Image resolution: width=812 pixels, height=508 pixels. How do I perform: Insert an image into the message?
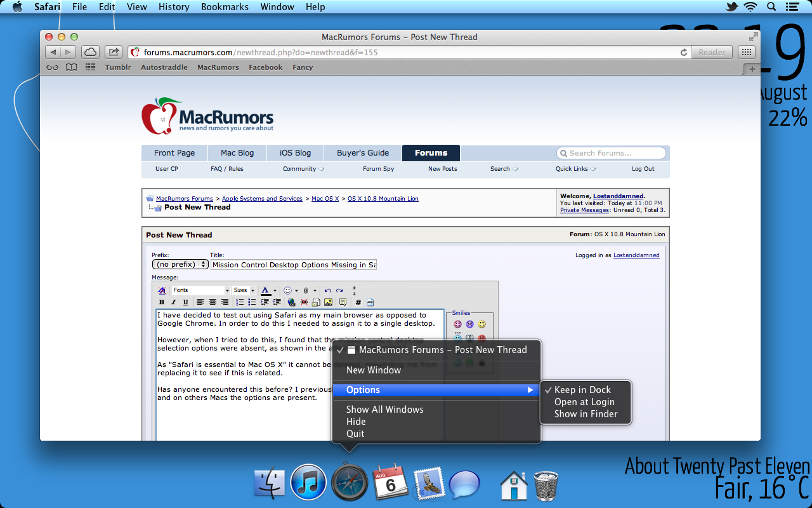(x=328, y=302)
